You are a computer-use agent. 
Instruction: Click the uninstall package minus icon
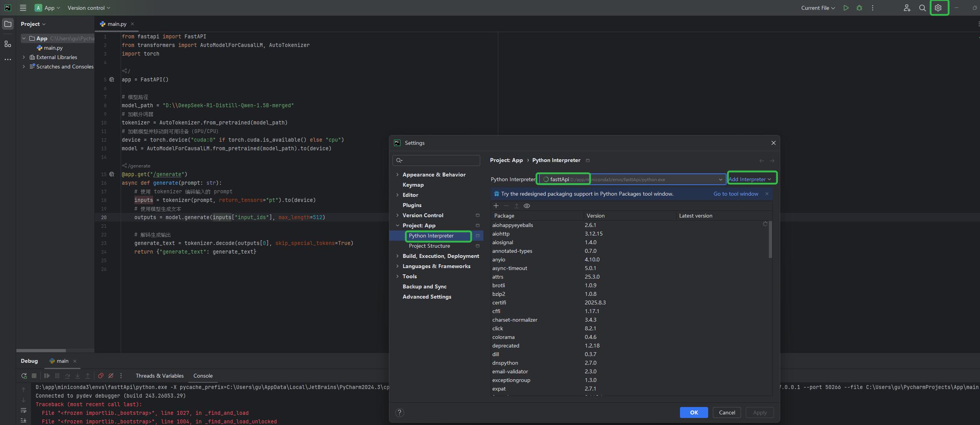(x=506, y=206)
